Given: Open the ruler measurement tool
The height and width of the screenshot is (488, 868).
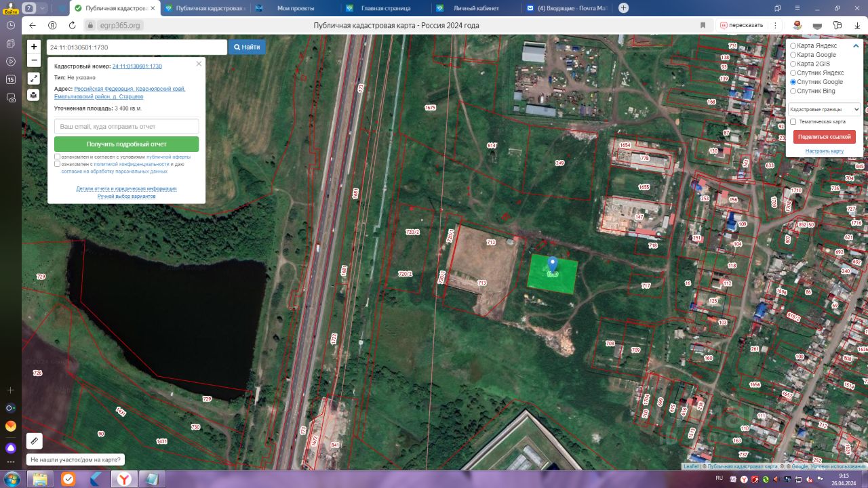Looking at the screenshot, I should pos(35,441).
